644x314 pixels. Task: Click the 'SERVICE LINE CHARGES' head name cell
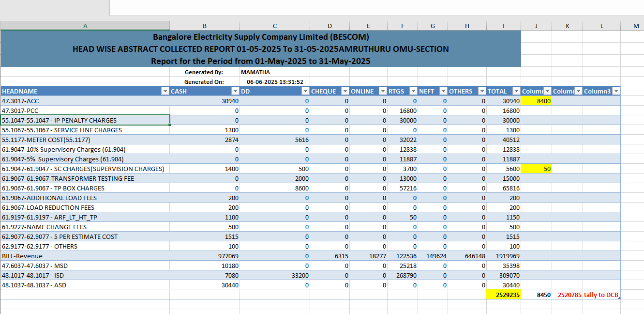tap(85, 130)
